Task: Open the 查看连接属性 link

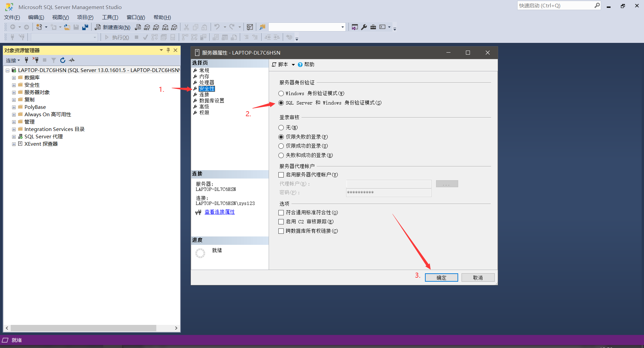Action: click(x=220, y=212)
